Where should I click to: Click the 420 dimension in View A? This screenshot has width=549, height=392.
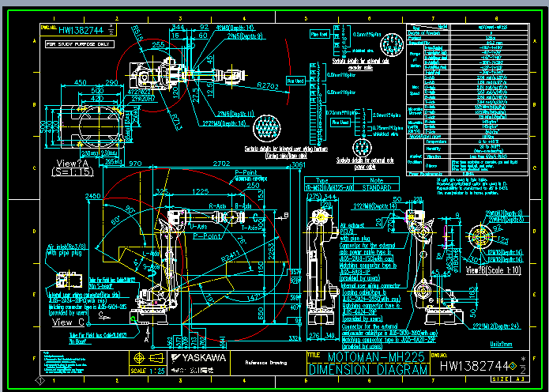click(97, 99)
